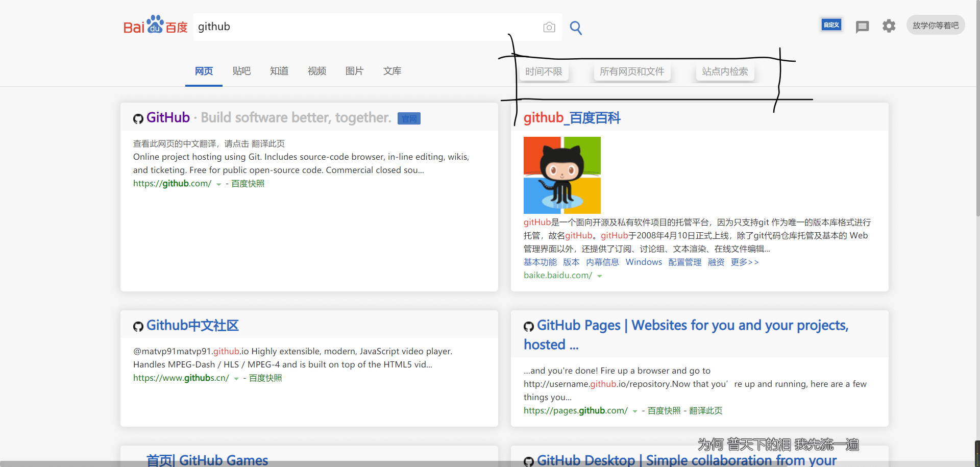
Task: Click the favicon beside GitHub Desktop result
Action: (x=528, y=461)
